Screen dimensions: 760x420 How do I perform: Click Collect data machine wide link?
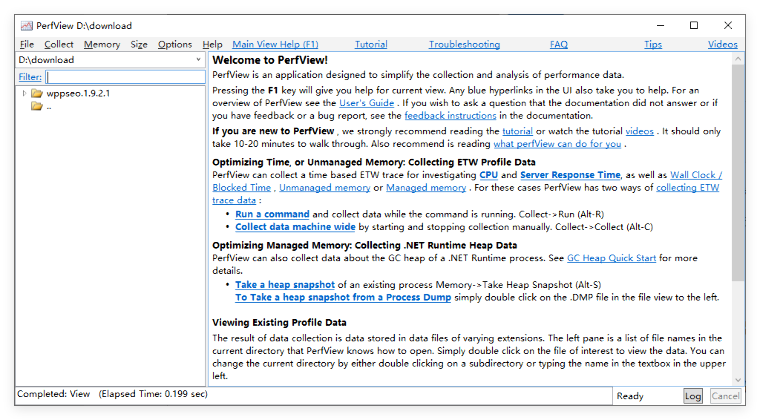point(295,226)
